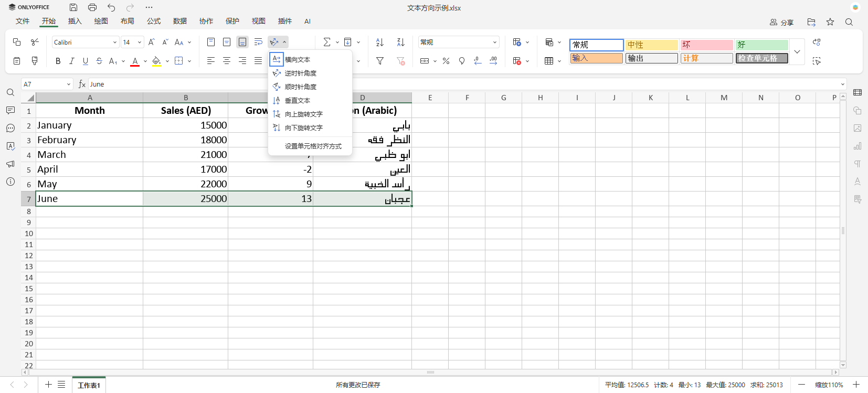
Task: Click the Paste clipboard icon
Action: coord(17,61)
